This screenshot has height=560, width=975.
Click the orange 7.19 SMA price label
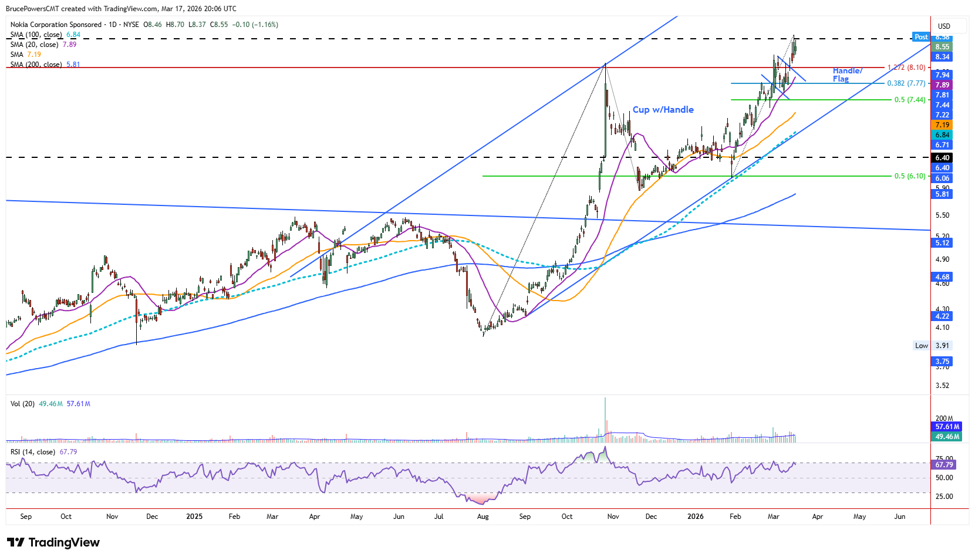pyautogui.click(x=942, y=125)
